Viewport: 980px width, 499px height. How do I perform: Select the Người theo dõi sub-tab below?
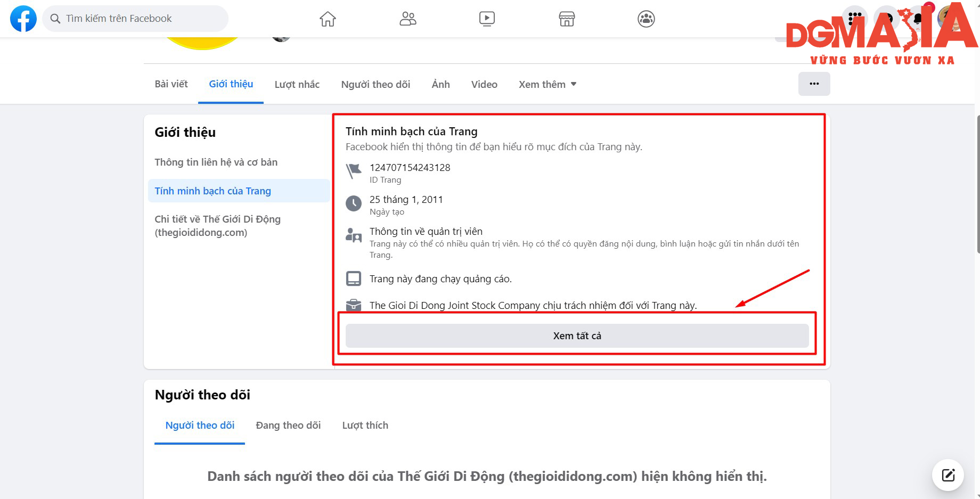[200, 426]
